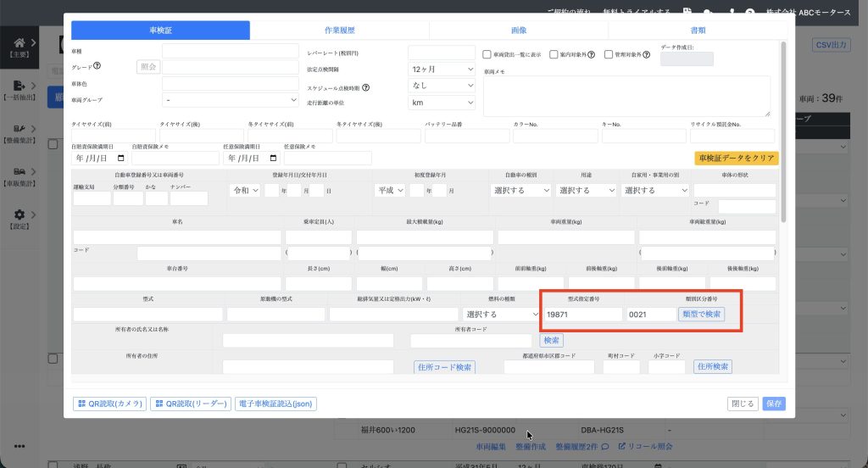Switch to the 書類 tab
The image size is (868, 468).
point(698,31)
